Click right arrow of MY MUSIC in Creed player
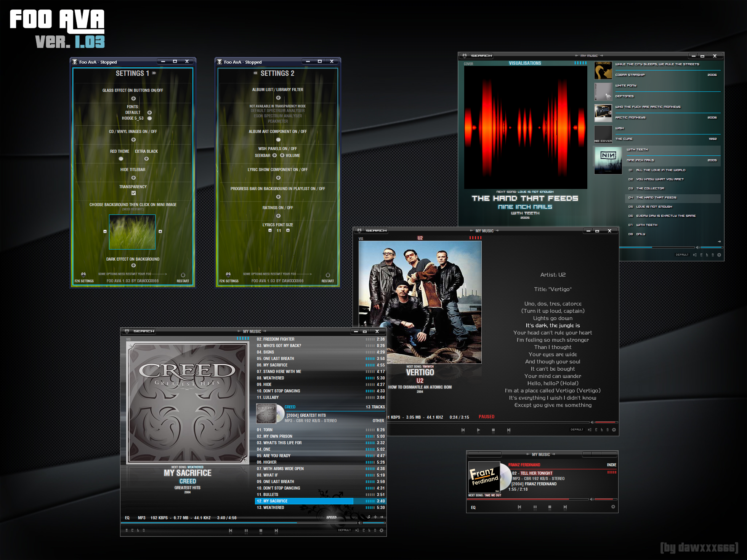 264,331
